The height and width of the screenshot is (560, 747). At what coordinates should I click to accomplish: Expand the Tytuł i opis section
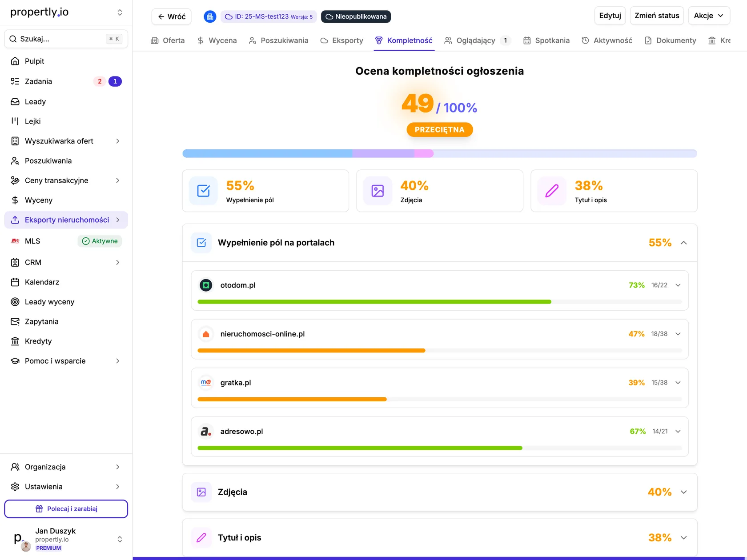pos(684,537)
